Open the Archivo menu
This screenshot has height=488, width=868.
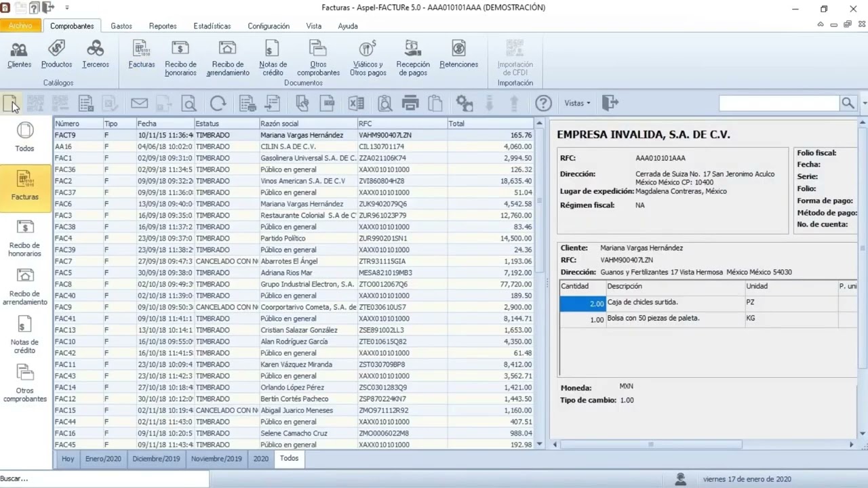click(20, 26)
